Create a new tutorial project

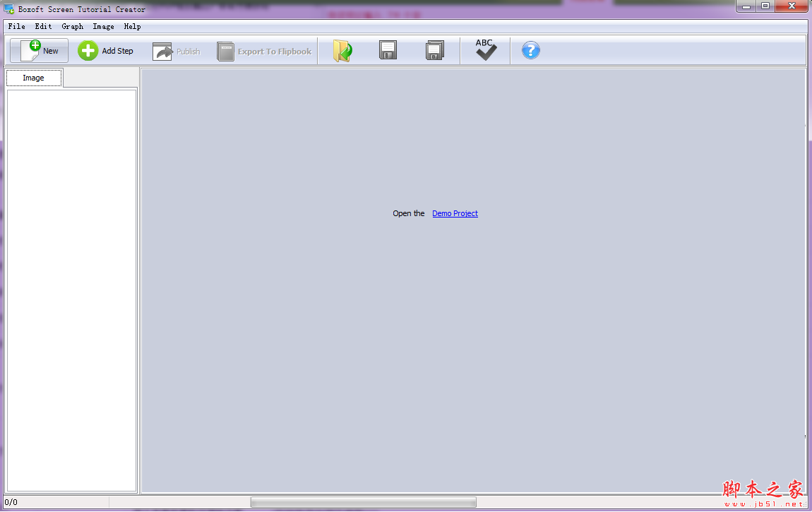click(x=38, y=50)
